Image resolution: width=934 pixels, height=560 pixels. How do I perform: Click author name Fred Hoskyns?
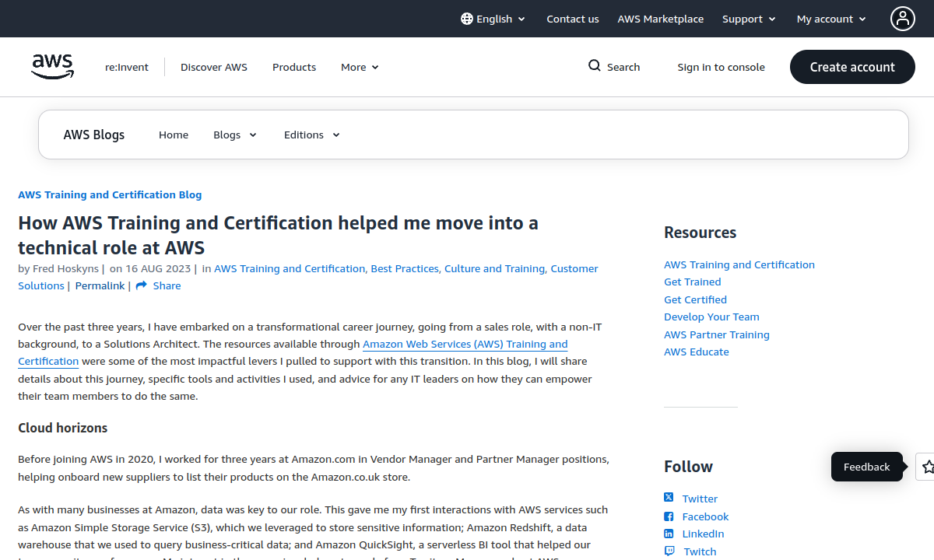[x=65, y=268]
